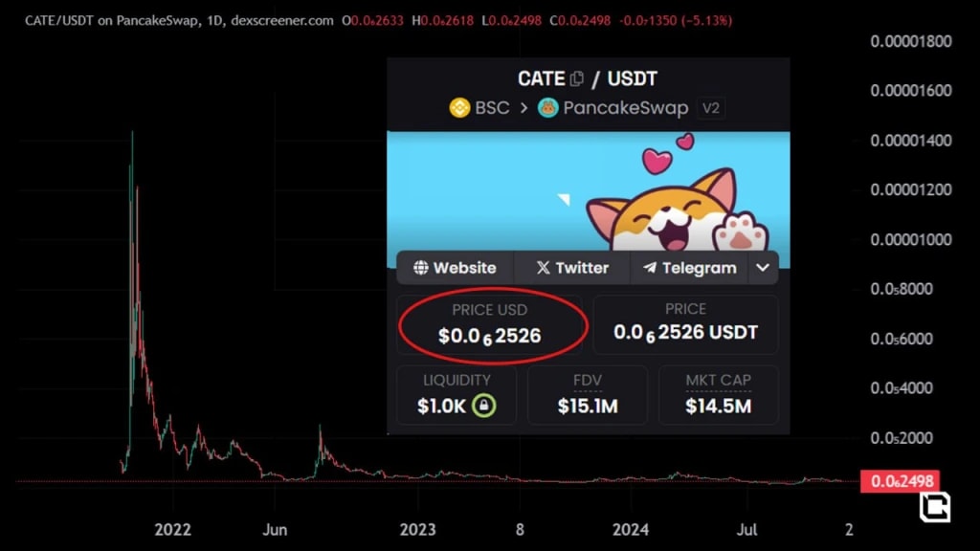This screenshot has height=551, width=980.
Task: Click the green lock icon next to Liquidity
Action: pyautogui.click(x=483, y=407)
